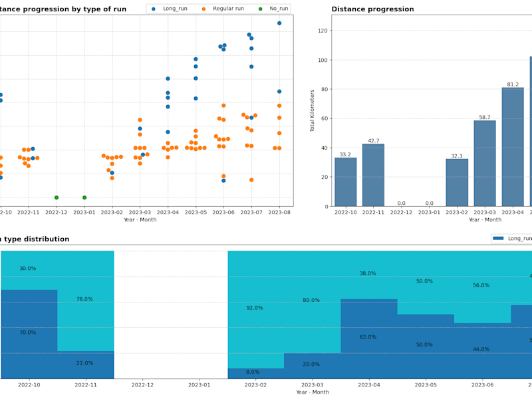Click the 'Year - Month' label under distribution chart
532x399 pixels.
pos(313,392)
